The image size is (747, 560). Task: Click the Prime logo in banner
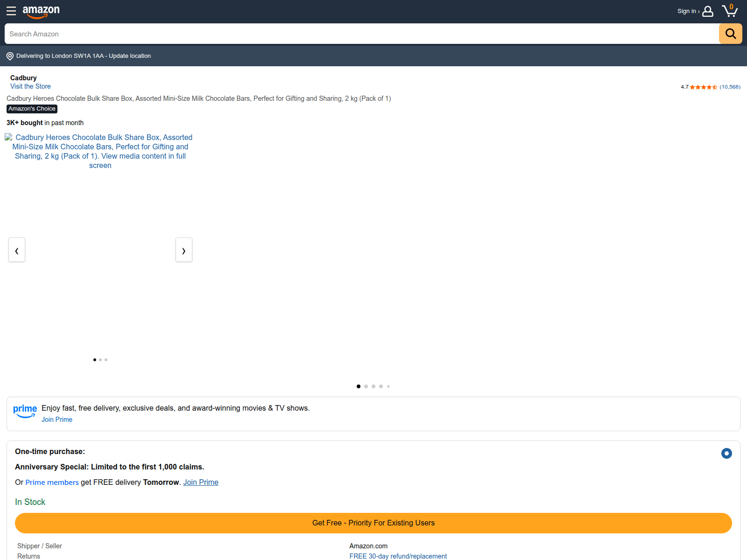click(25, 412)
